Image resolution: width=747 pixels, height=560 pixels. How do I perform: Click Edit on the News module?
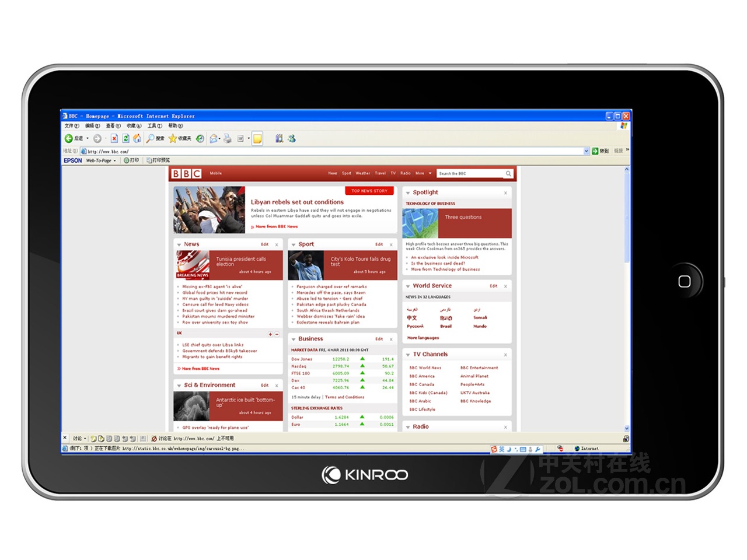(264, 245)
